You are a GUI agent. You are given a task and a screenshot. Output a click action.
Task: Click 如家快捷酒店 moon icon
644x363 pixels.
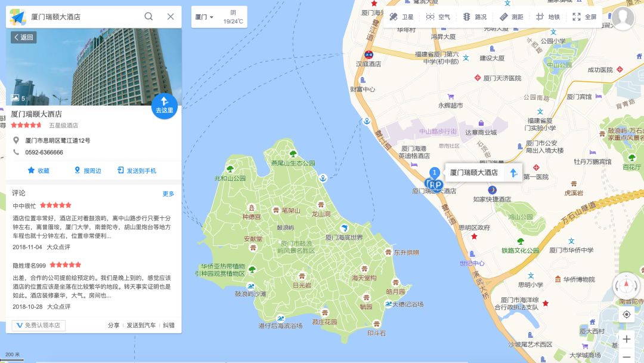(x=492, y=190)
